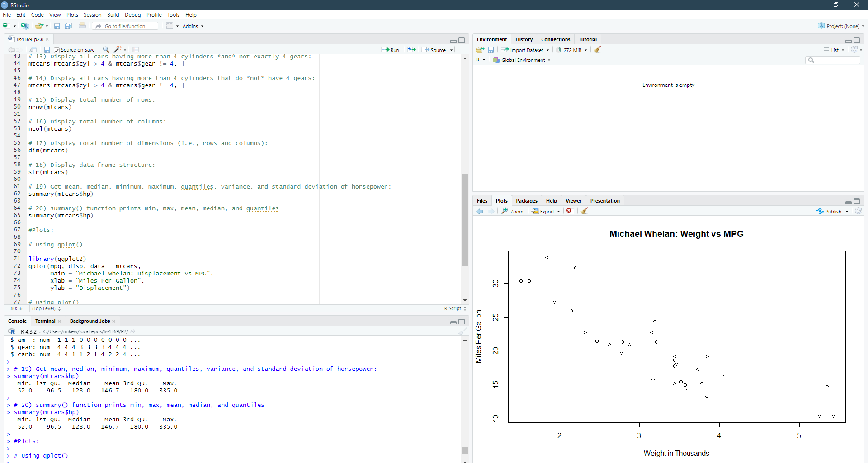868x463 pixels.
Task: Switch to the History tab
Action: coord(524,39)
